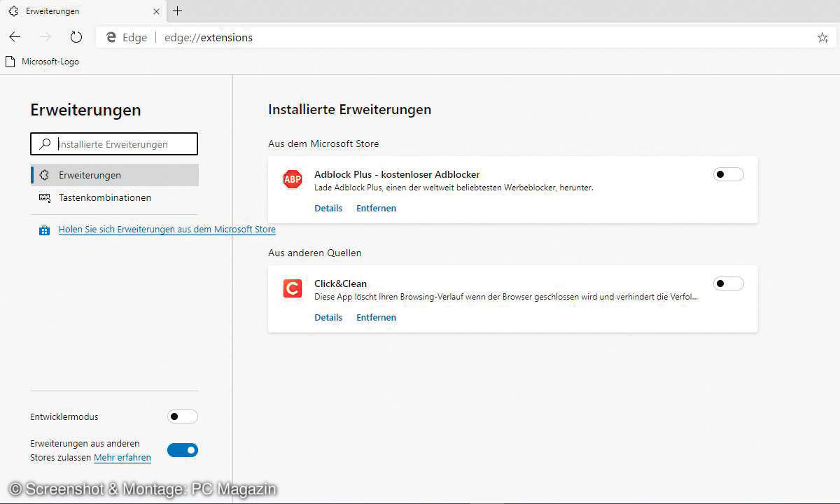
Task: Click the Installierte Erweiterungen search field
Action: pyautogui.click(x=114, y=144)
